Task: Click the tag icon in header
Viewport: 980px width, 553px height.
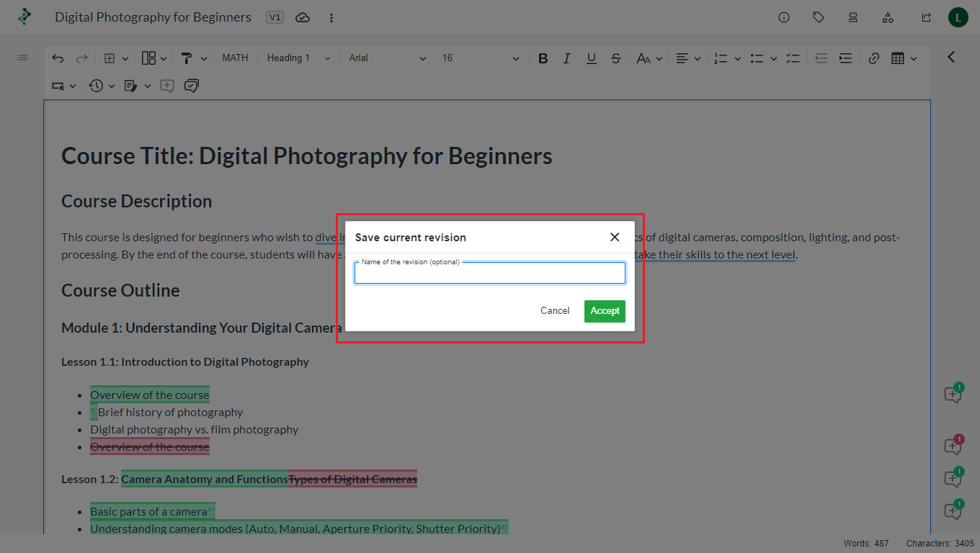Action: point(819,17)
